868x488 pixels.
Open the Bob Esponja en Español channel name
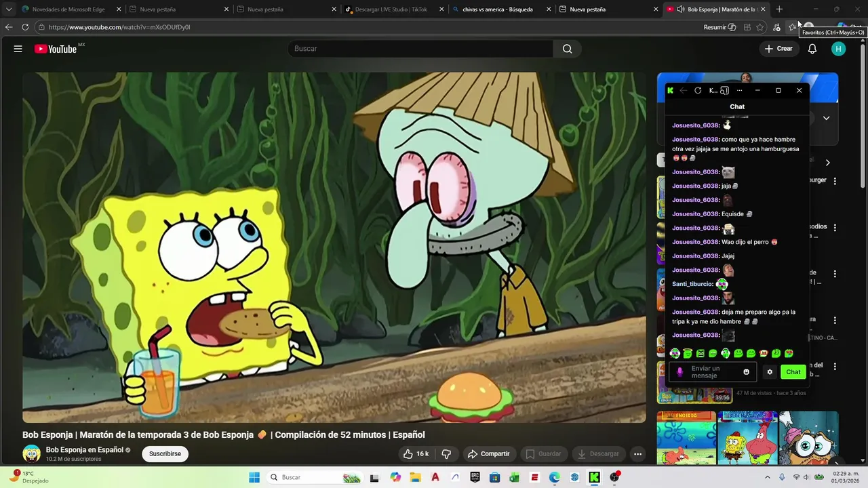(85, 450)
